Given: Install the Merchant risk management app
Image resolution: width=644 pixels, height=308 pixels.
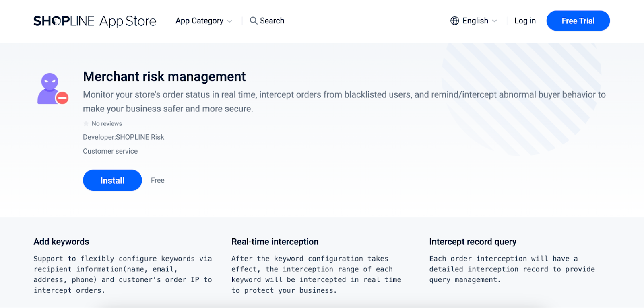Looking at the screenshot, I should tap(112, 180).
